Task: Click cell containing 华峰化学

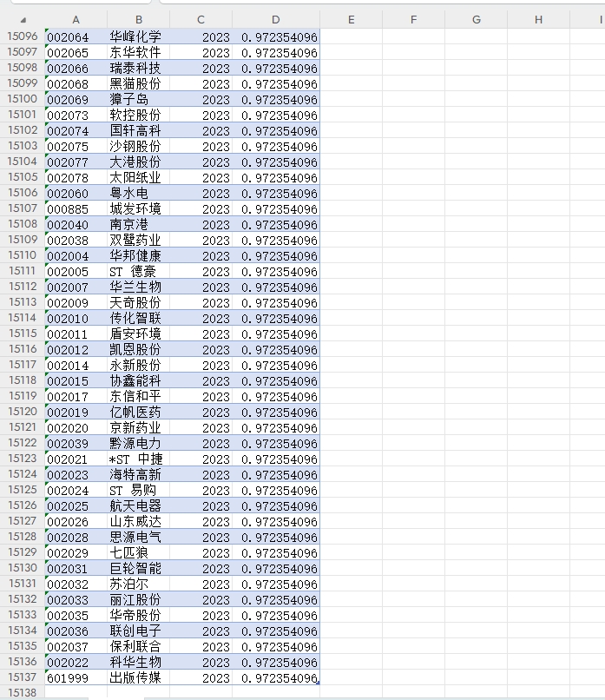Action: pos(138,36)
